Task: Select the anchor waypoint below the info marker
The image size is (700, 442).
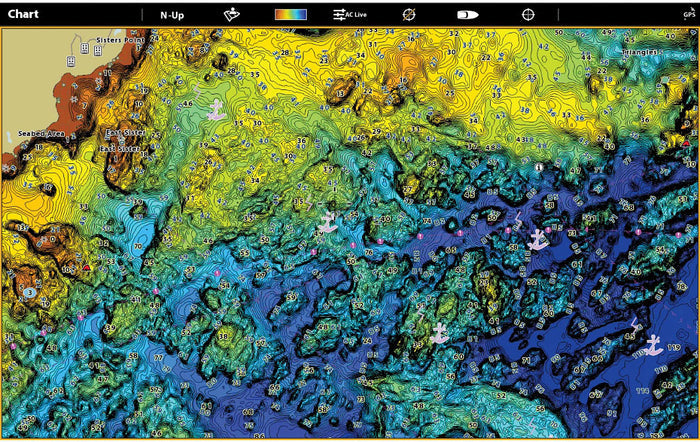Action: (538, 240)
